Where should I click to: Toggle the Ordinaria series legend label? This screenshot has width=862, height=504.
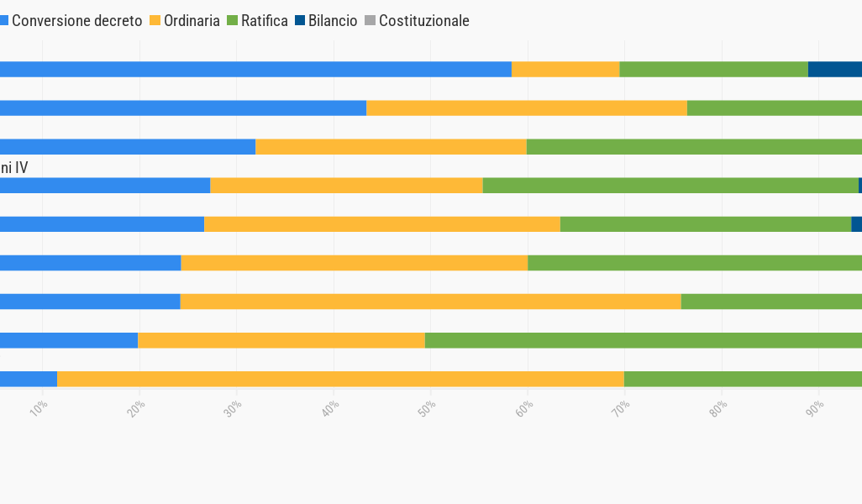192,21
